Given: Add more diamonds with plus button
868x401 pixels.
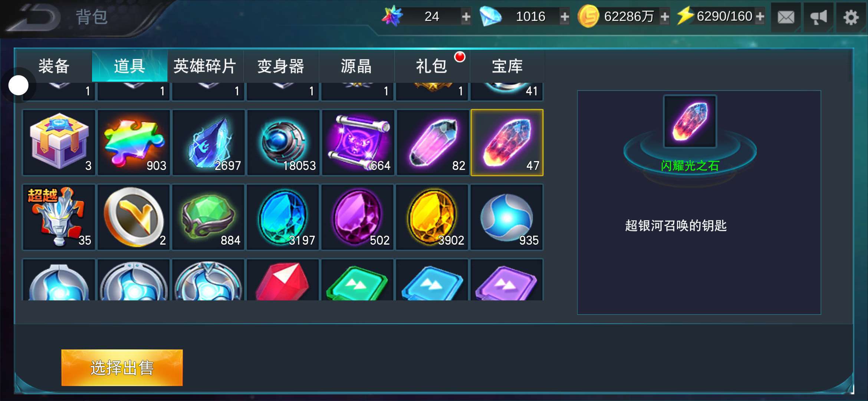Looking at the screenshot, I should (x=565, y=17).
